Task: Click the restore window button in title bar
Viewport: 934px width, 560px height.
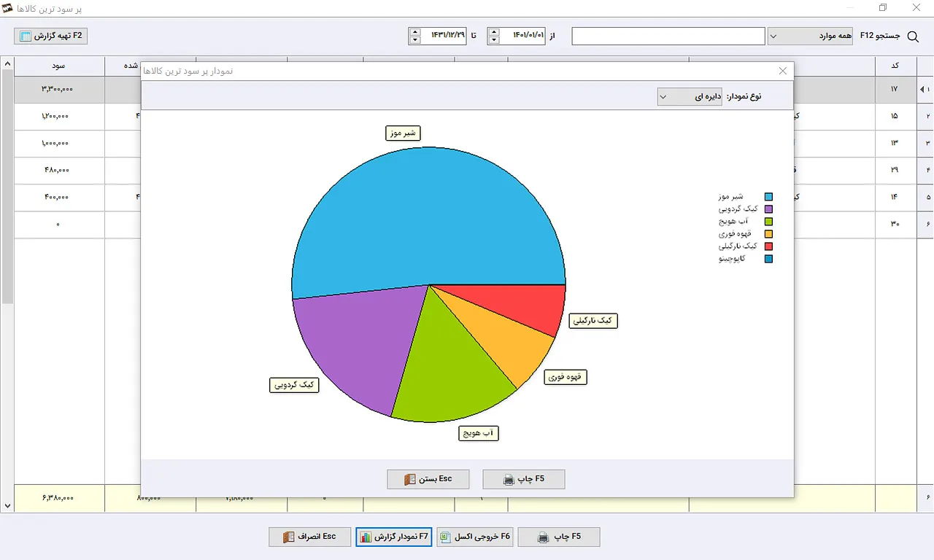Action: point(883,8)
